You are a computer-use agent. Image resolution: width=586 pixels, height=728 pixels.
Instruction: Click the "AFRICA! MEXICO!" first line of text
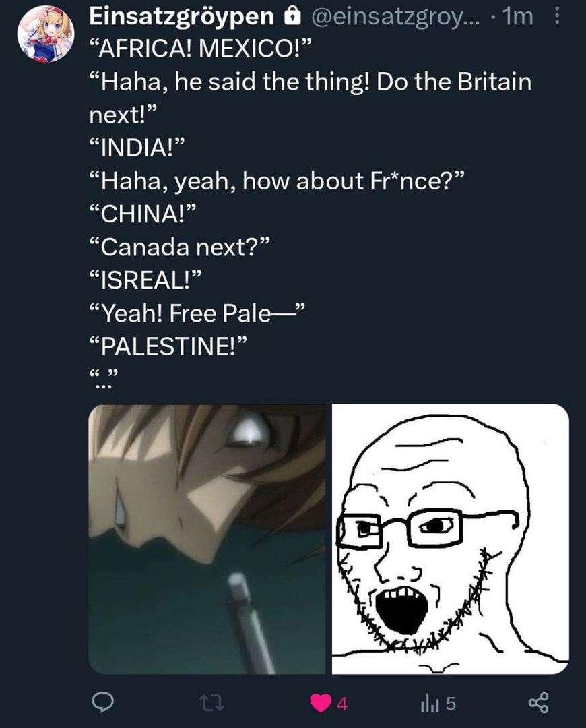tap(200, 49)
